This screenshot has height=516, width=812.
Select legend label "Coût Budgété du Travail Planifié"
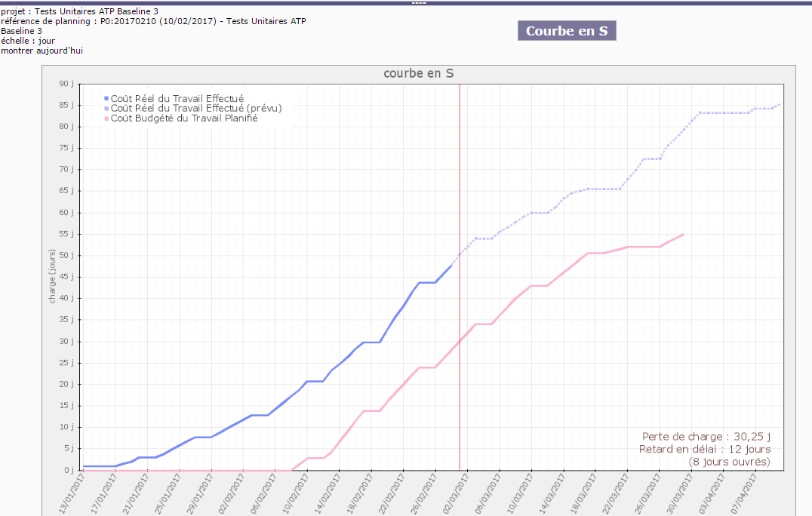184,118
